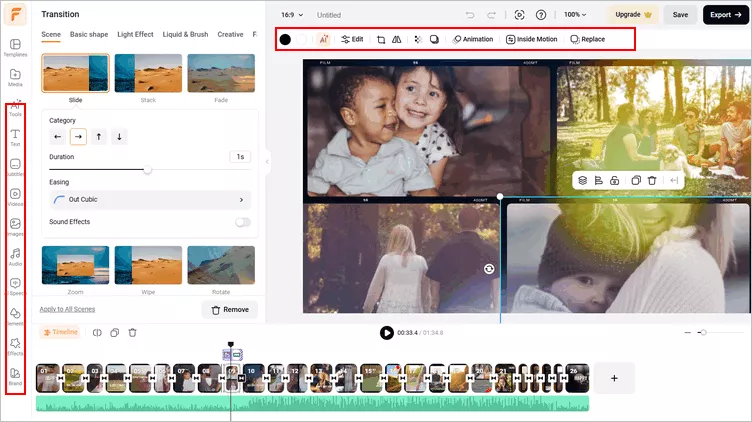752x422 pixels.
Task: Click the undo arrow in top bar
Action: [x=470, y=15]
